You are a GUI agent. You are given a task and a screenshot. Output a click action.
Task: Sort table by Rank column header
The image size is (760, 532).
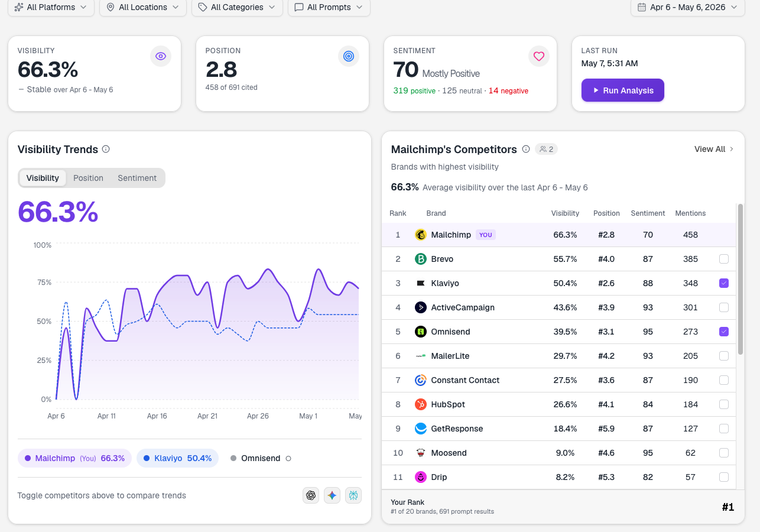(398, 213)
